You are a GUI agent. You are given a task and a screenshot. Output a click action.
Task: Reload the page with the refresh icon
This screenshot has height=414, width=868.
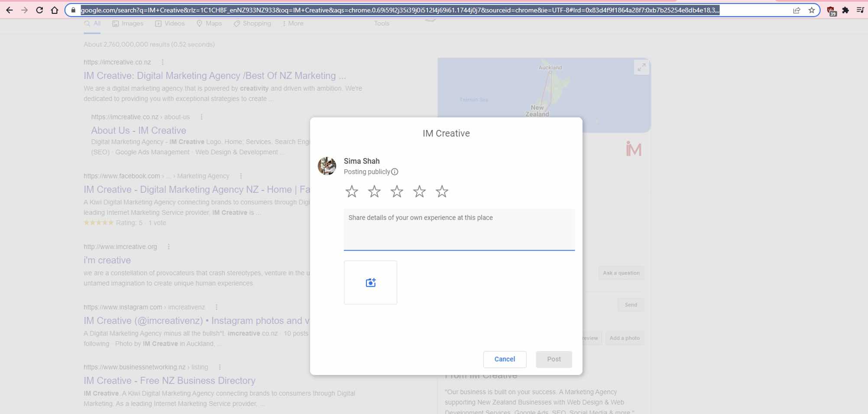pyautogui.click(x=39, y=10)
